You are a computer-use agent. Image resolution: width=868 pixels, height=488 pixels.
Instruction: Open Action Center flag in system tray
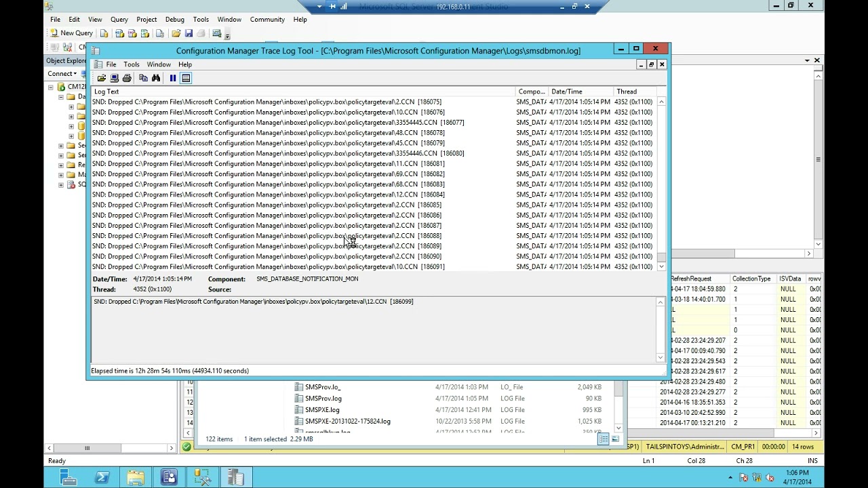744,478
